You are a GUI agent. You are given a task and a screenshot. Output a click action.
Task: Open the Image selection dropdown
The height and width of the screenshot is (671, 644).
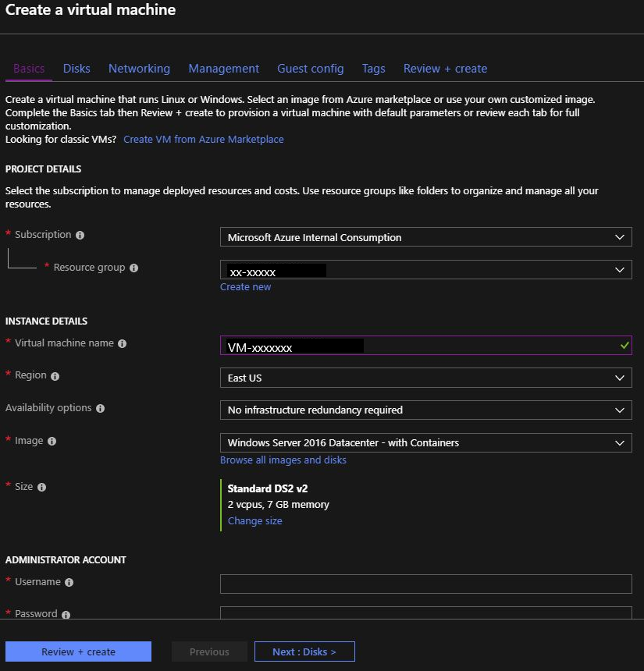pyautogui.click(x=425, y=442)
